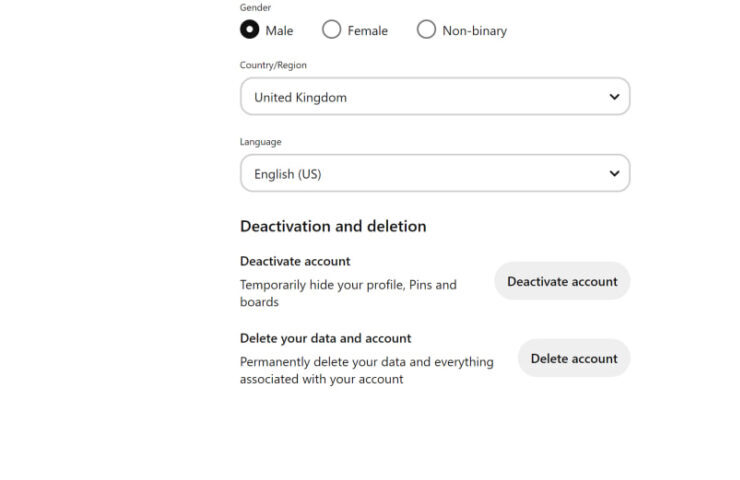The height and width of the screenshot is (480, 740).
Task: Click the 'Non-binary' text label
Action: pos(474,31)
